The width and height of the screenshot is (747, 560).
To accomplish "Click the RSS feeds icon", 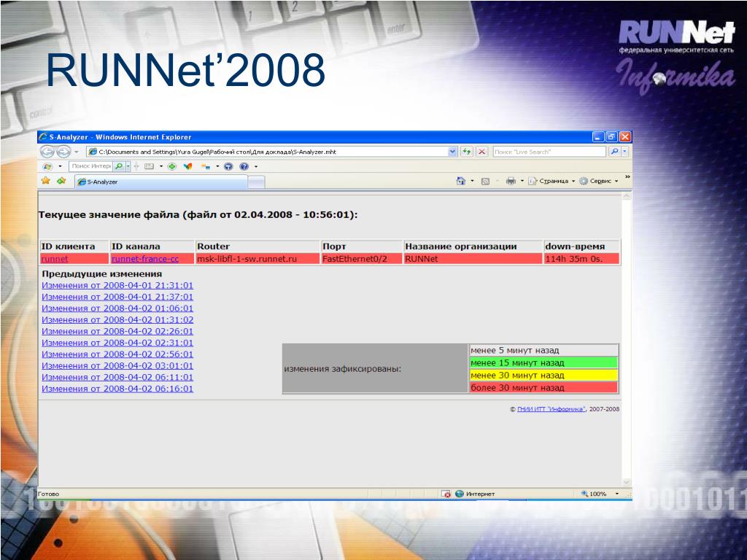I will point(485,182).
